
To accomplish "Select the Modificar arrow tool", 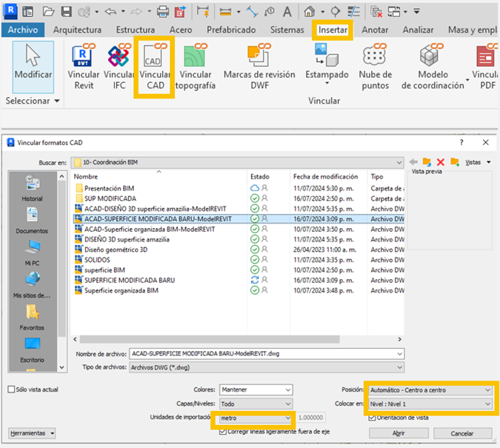I will pos(33,67).
